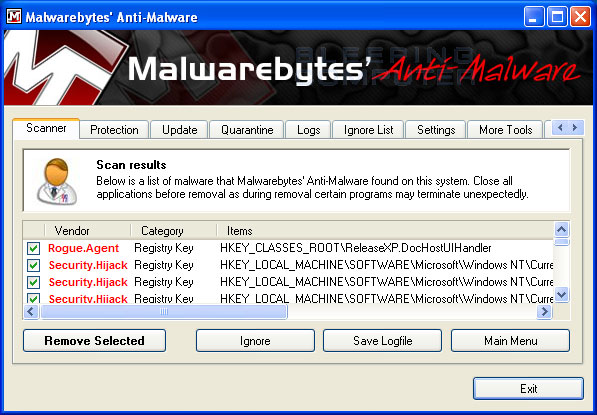This screenshot has height=415, width=597.
Task: View the Logs tab
Action: 308,130
